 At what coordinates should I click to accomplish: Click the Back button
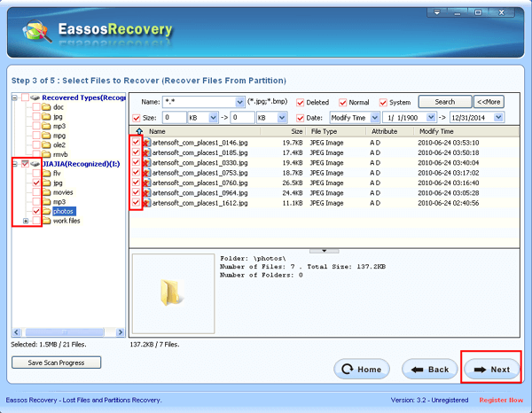(430, 369)
